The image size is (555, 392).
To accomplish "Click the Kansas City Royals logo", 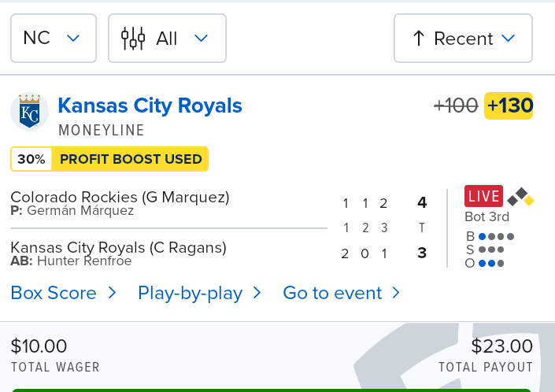I will [x=29, y=112].
